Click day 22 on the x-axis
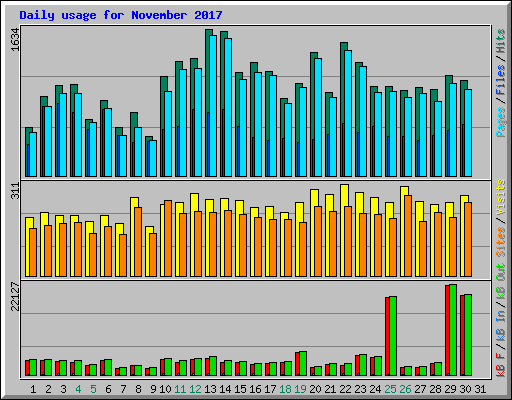Viewport: 512px width, 400px height. (345, 389)
